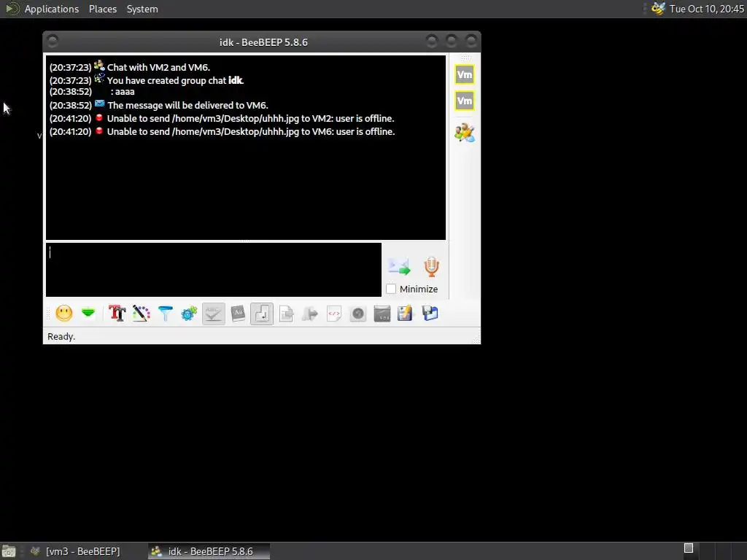Click the 'Ready.' status bar text
Viewport: 747px width, 560px height.
pyautogui.click(x=61, y=337)
